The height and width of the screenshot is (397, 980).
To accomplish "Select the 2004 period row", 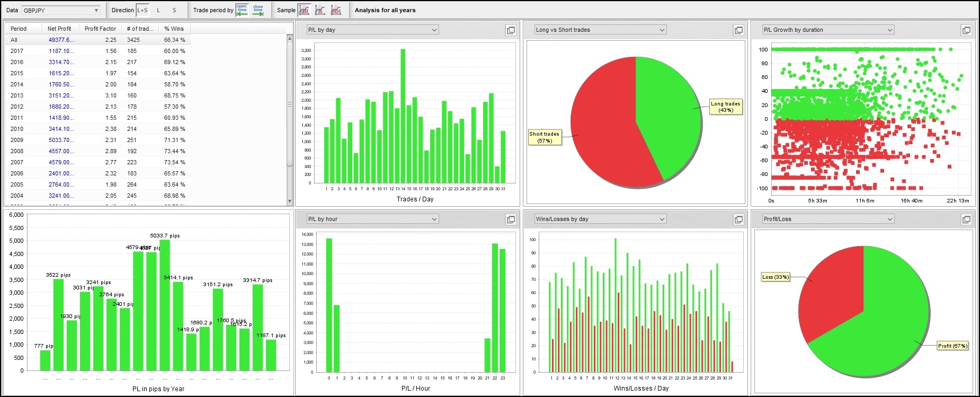I will pos(98,196).
